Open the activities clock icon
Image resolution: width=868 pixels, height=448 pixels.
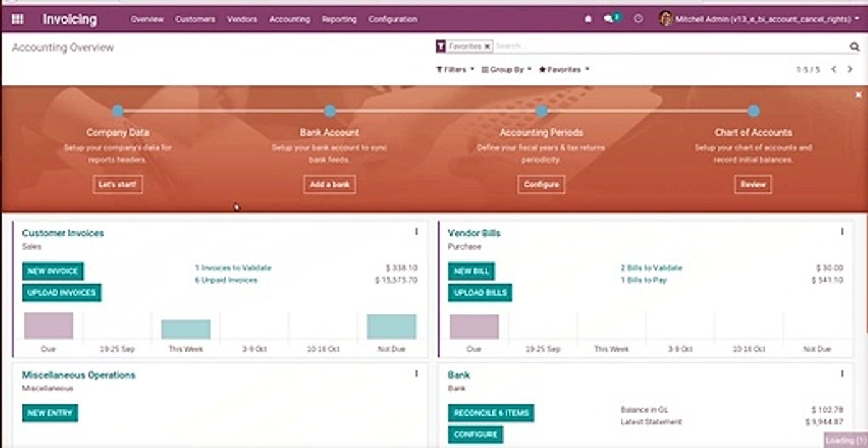click(x=638, y=19)
